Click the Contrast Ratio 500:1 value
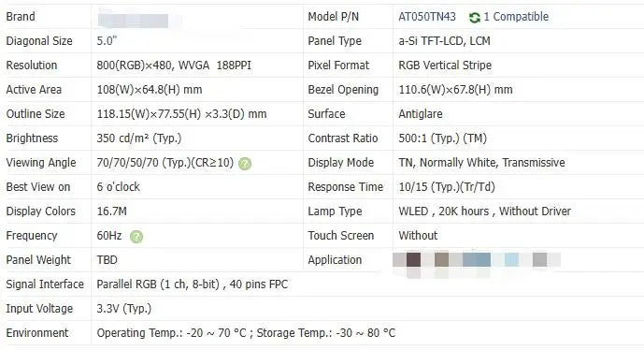This screenshot has width=644, height=350. (442, 139)
